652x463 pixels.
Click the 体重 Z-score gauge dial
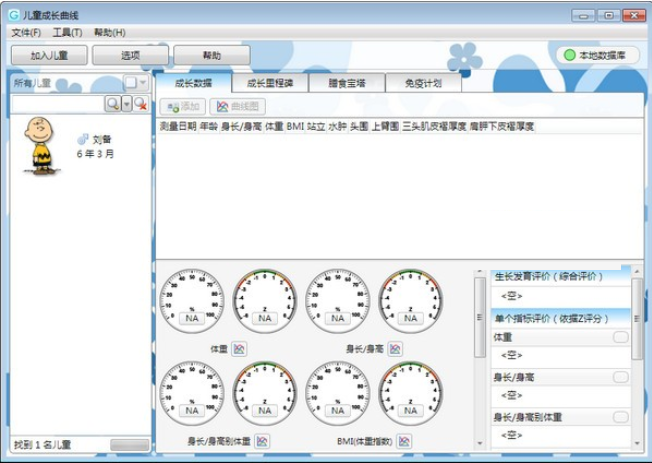click(x=265, y=301)
